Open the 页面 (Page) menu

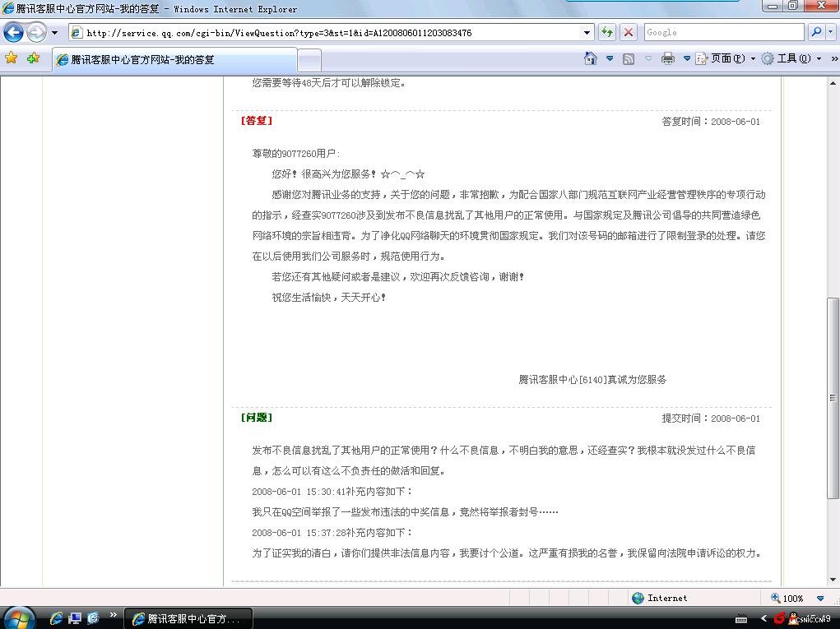pos(726,58)
